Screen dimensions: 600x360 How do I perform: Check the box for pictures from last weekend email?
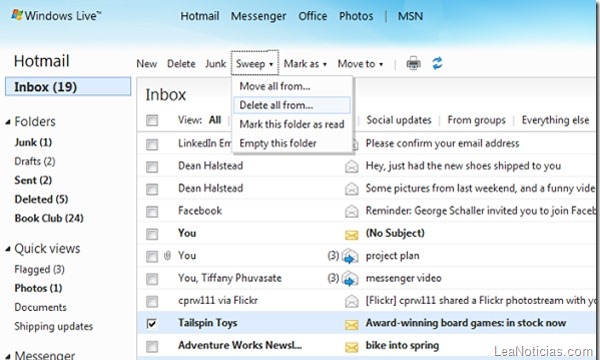(152, 189)
